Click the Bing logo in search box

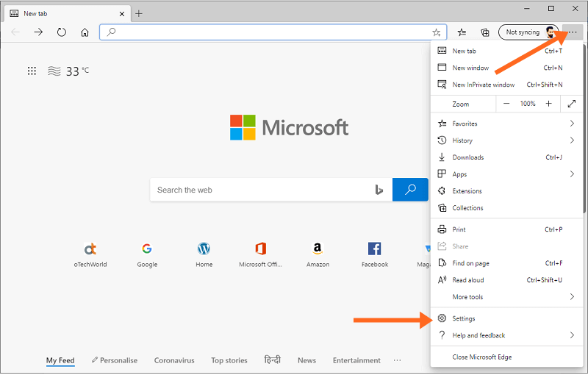tap(379, 190)
